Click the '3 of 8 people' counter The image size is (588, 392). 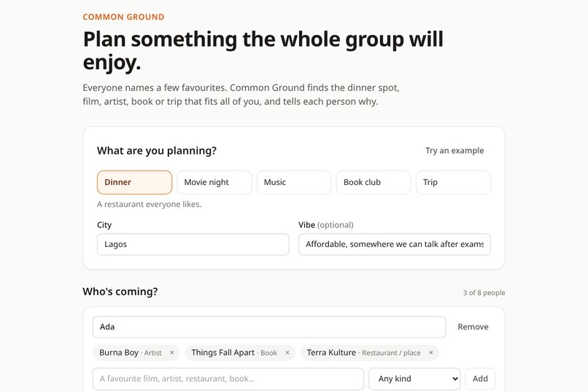(x=484, y=293)
